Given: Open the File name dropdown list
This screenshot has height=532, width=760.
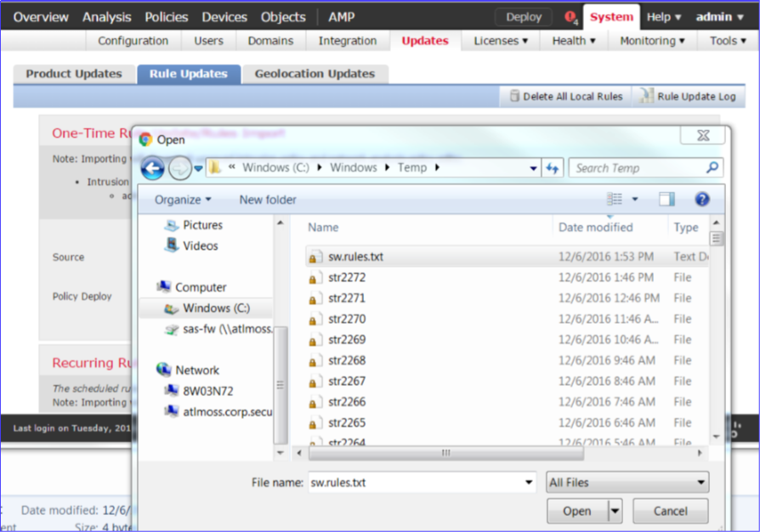Looking at the screenshot, I should pos(529,483).
